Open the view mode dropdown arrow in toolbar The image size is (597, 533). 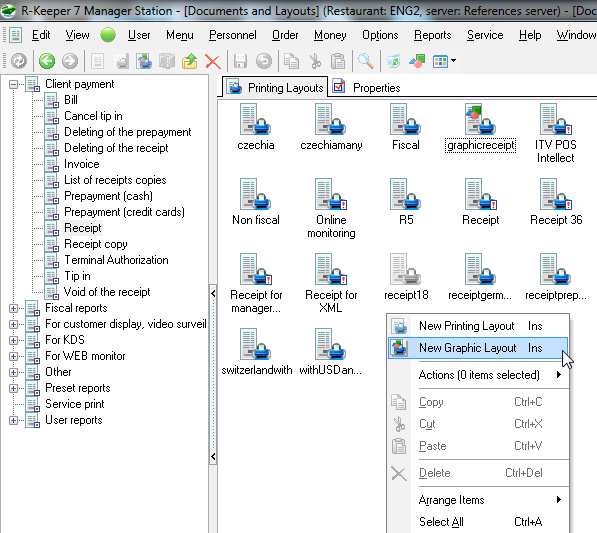point(453,61)
